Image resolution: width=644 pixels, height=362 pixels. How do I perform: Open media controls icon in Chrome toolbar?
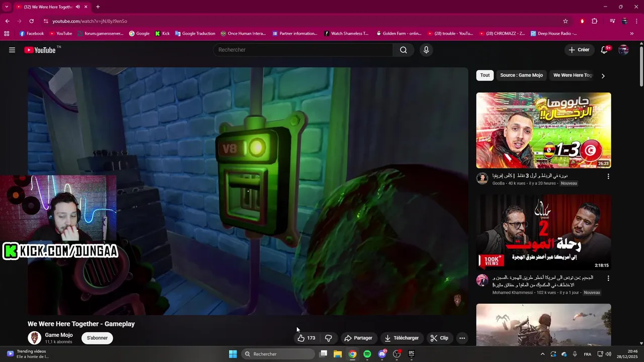pos(612,21)
